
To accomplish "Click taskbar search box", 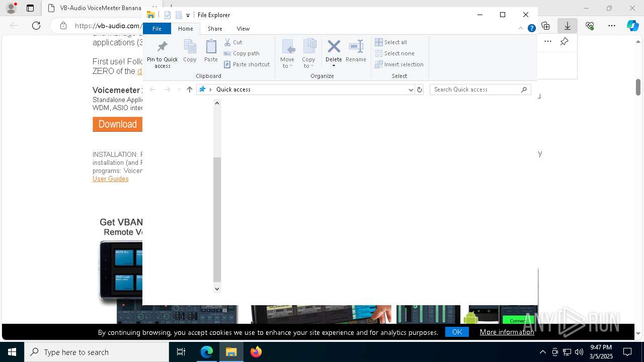I will [97, 352].
